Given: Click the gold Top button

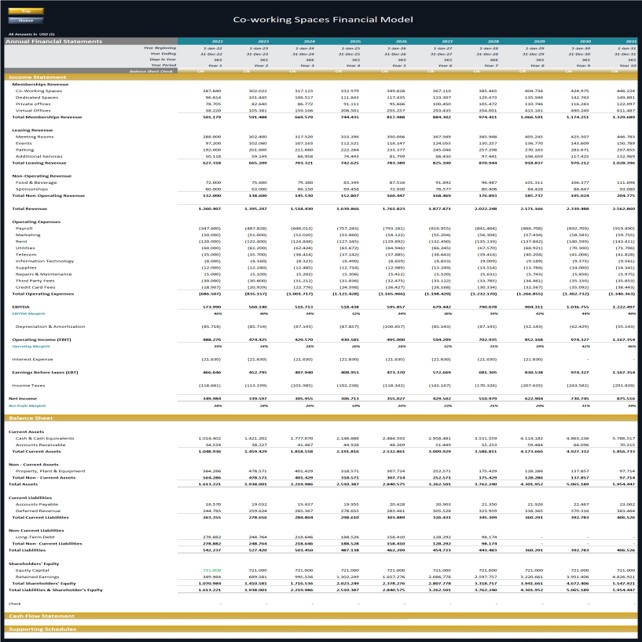Looking at the screenshot, I should (26, 11).
